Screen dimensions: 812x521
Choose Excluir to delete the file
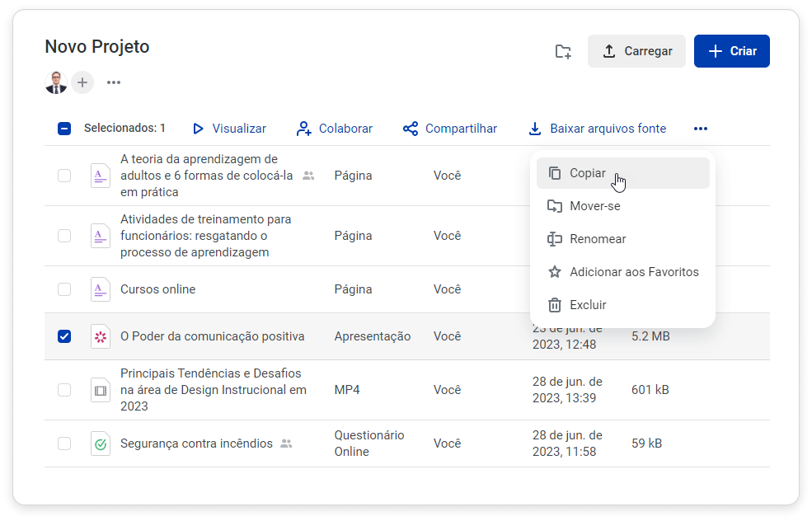(587, 305)
